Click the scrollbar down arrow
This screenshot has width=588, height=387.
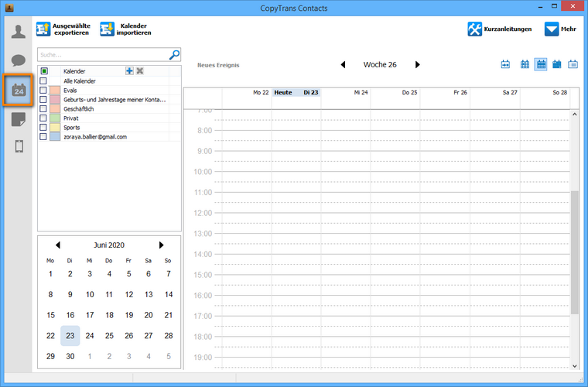coord(575,366)
